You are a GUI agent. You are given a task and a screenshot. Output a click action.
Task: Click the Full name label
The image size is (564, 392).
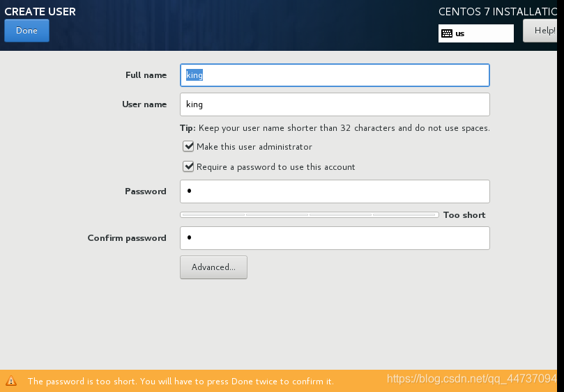click(146, 75)
